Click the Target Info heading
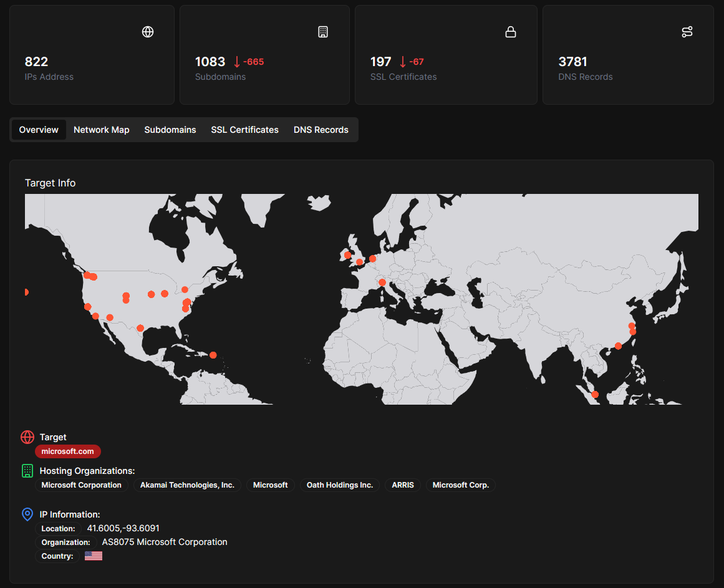Screen dimensions: 724x588 [x=51, y=183]
